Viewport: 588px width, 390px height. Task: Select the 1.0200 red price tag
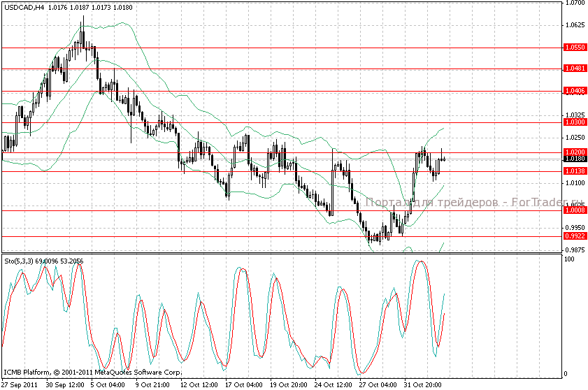point(573,152)
